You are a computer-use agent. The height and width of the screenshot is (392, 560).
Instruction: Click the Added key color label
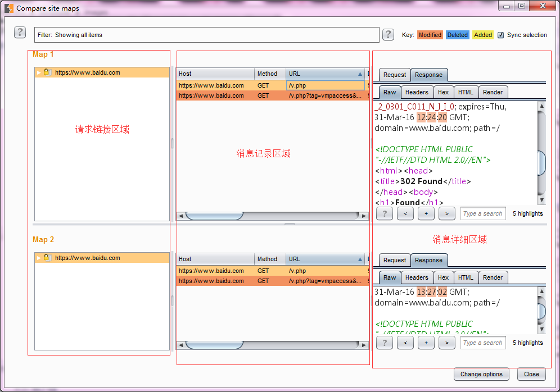(483, 35)
